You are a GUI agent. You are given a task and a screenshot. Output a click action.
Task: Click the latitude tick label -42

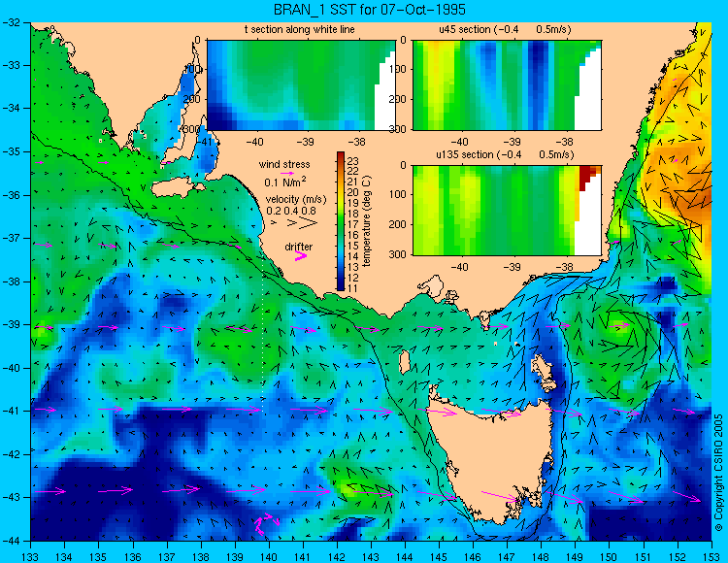pos(11,454)
